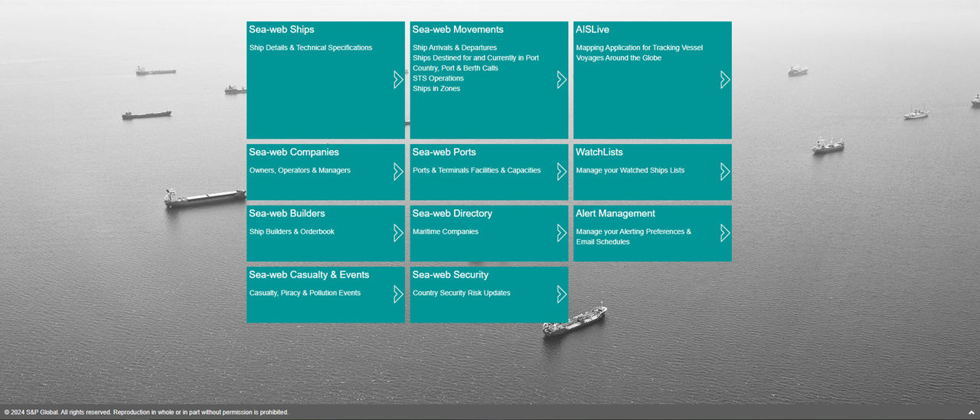Select Ship Builders & Orderbook text
Viewport: 980px width, 420px height.
click(x=292, y=231)
